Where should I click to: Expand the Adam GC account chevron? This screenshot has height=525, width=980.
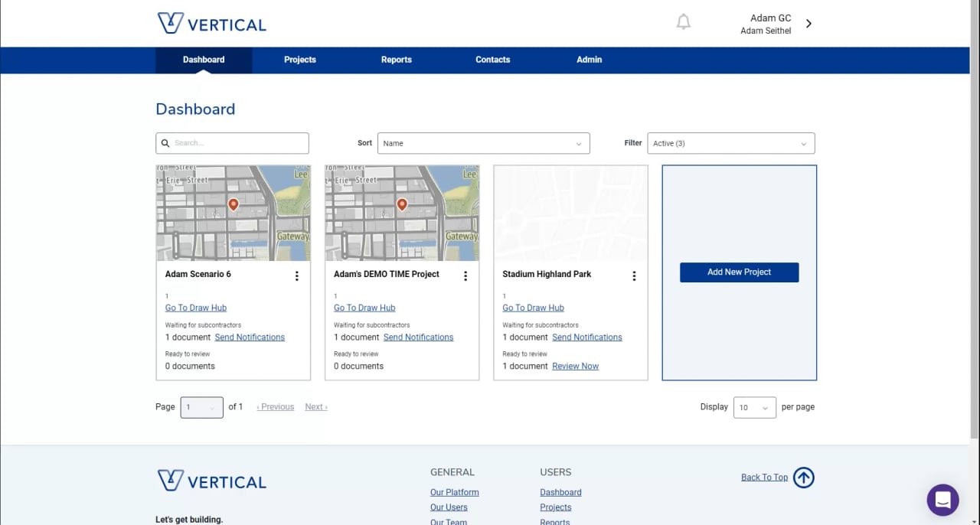[808, 24]
